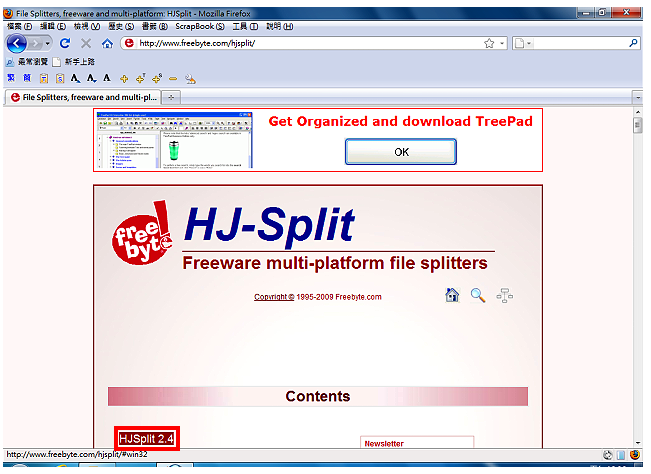Click the Stop loading X icon
The height and width of the screenshot is (474, 651).
point(86,43)
